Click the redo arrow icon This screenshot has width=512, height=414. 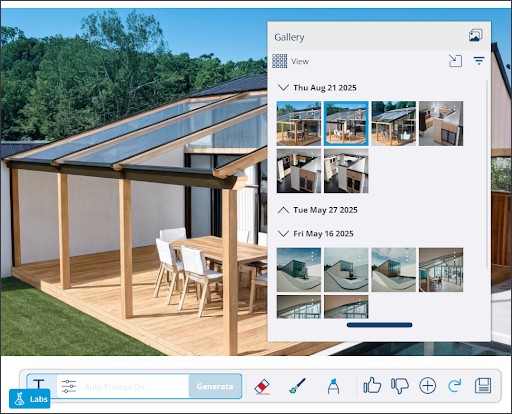455,386
